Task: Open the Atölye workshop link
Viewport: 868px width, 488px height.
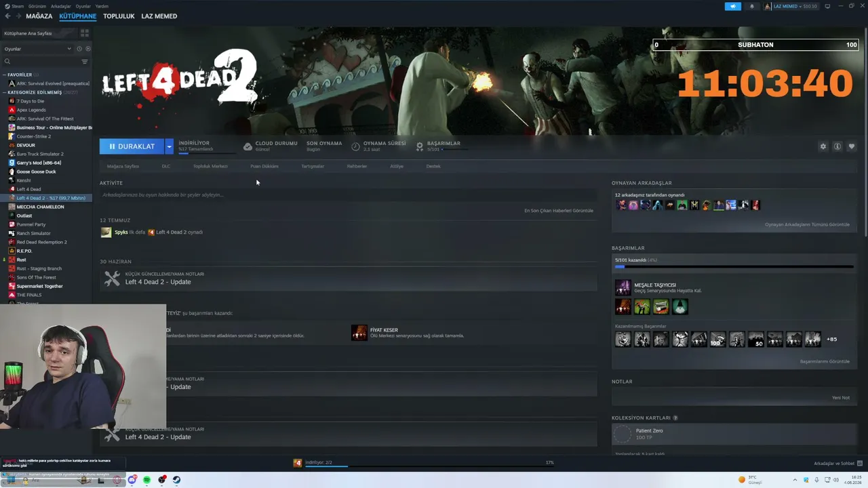Action: 397,166
